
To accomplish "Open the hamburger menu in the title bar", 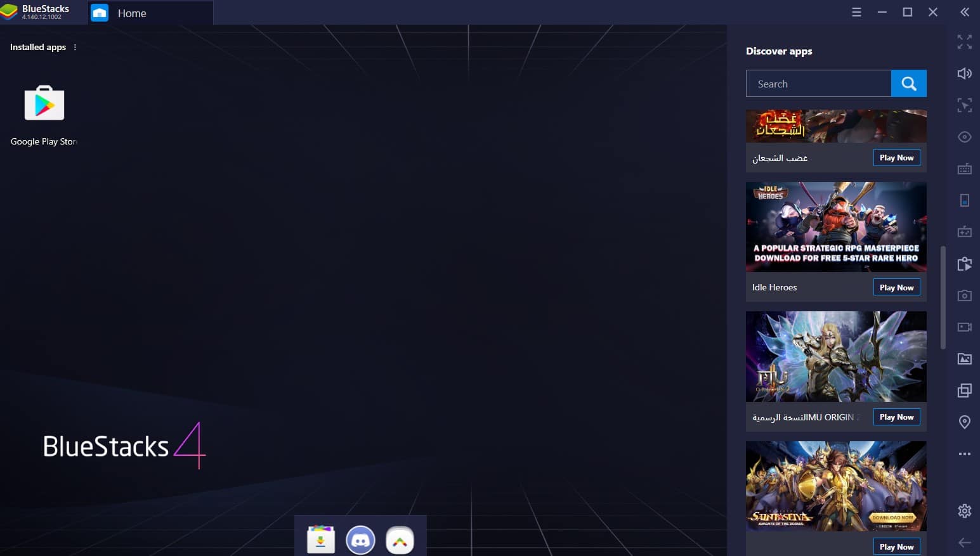I will pos(856,12).
